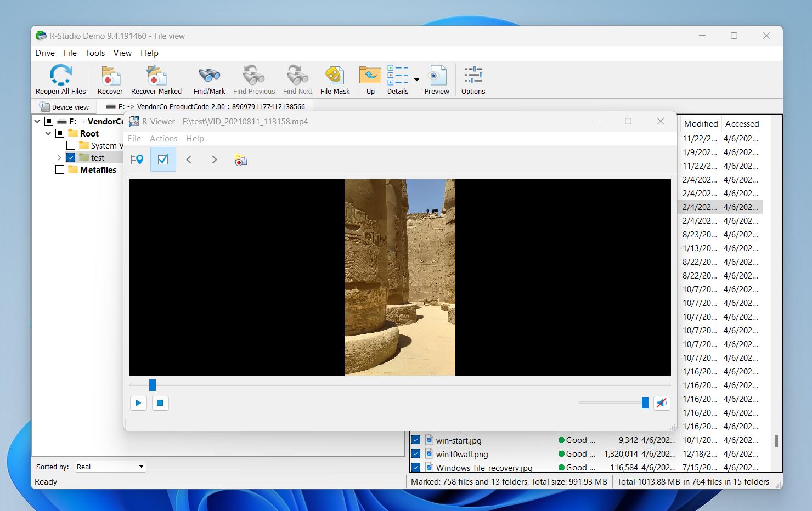Play the video in R-Viewer
The width and height of the screenshot is (812, 511).
click(x=138, y=403)
